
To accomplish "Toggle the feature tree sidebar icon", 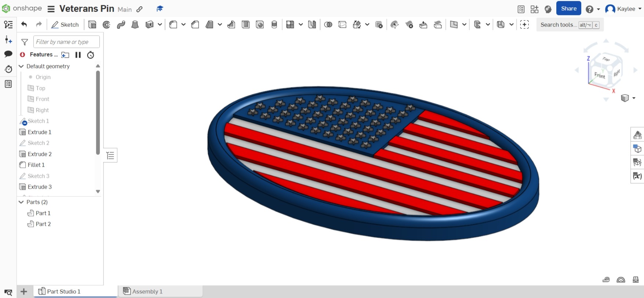I will [x=8, y=25].
